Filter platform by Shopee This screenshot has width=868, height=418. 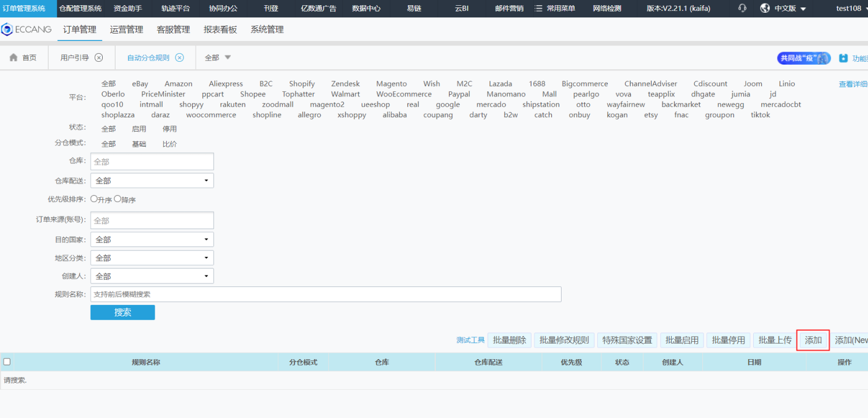point(253,94)
